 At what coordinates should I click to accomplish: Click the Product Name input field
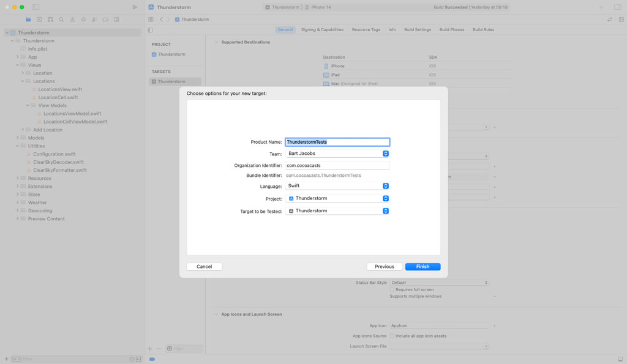pyautogui.click(x=337, y=141)
